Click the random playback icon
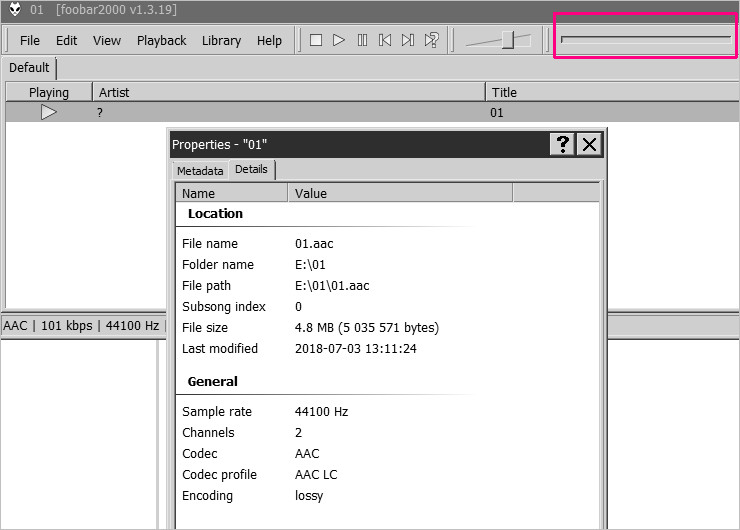This screenshot has width=740, height=530. (x=432, y=40)
